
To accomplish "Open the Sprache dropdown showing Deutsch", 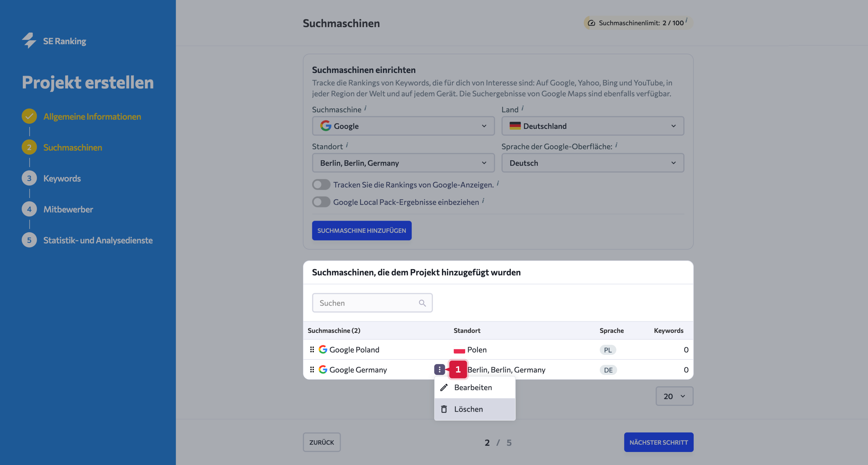I will (593, 163).
